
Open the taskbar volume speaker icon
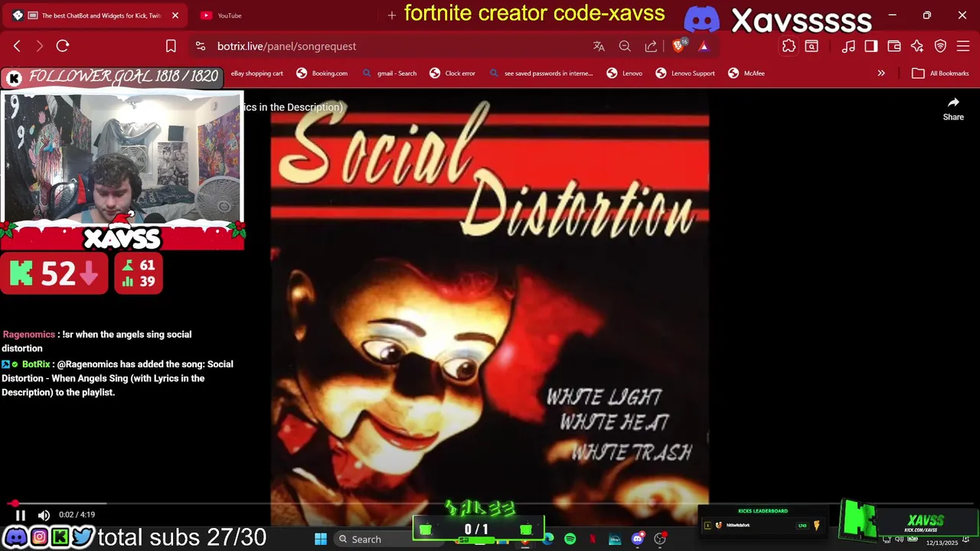coord(899,540)
